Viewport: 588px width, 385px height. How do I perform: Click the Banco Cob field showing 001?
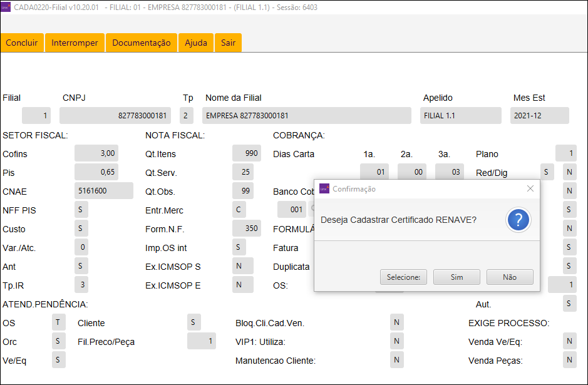(291, 209)
